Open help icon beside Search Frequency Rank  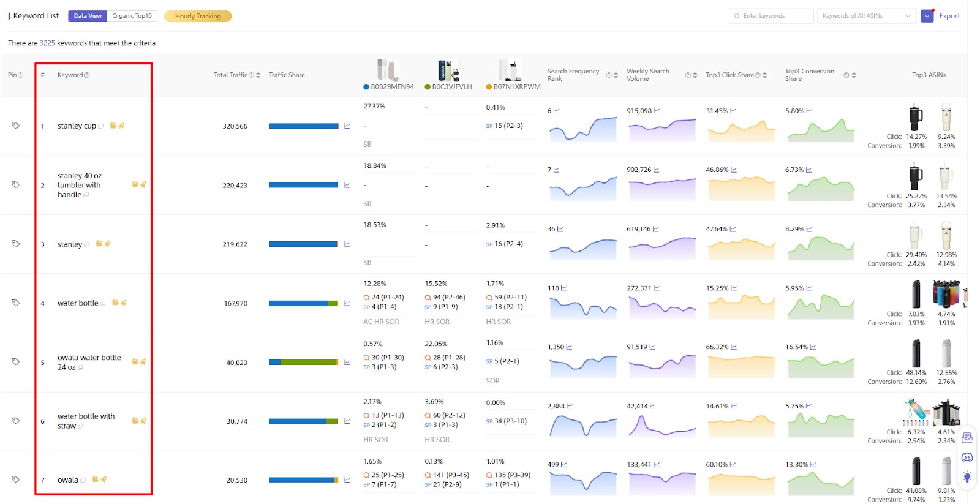click(x=609, y=75)
